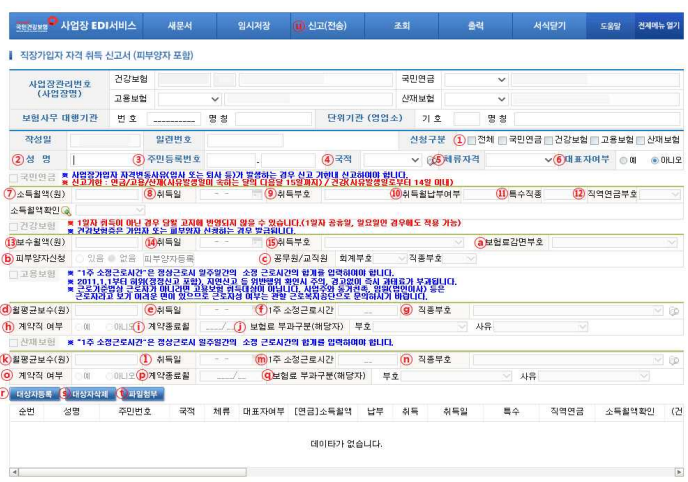
Task: Open calendar icon for 건강보험 취득일
Action: pyautogui.click(x=257, y=242)
